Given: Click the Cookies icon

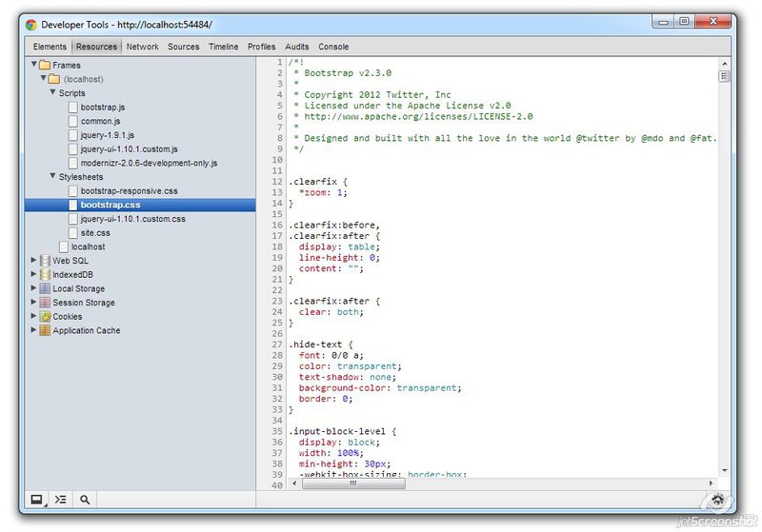Looking at the screenshot, I should pos(45,317).
